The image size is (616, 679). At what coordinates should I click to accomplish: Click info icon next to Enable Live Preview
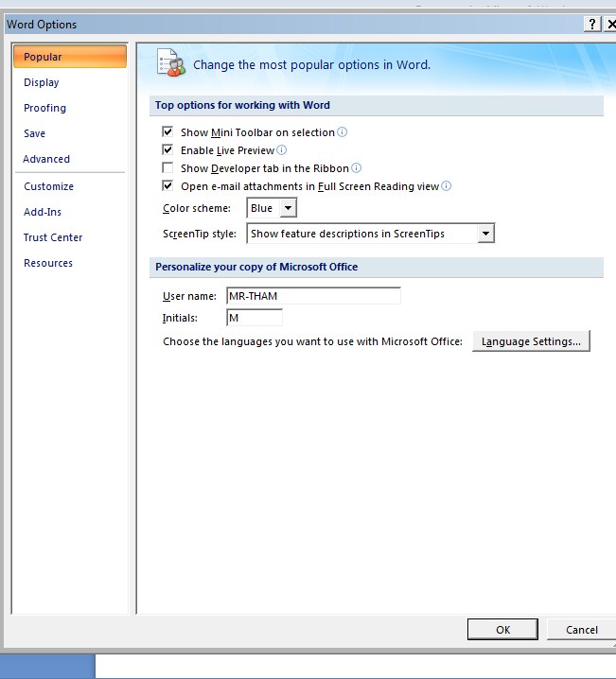coord(282,150)
